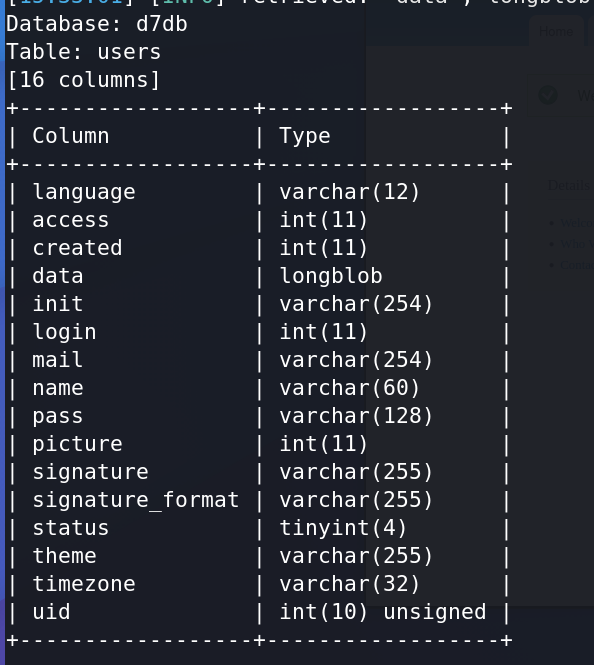
Task: Click the dimmed Details heading
Action: pyautogui.click(x=569, y=185)
